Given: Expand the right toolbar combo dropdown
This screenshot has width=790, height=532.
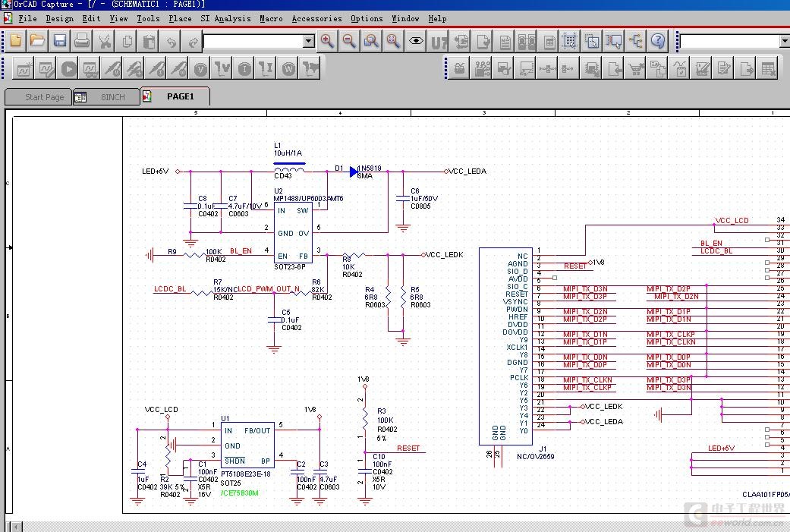Looking at the screenshot, I should point(785,41).
